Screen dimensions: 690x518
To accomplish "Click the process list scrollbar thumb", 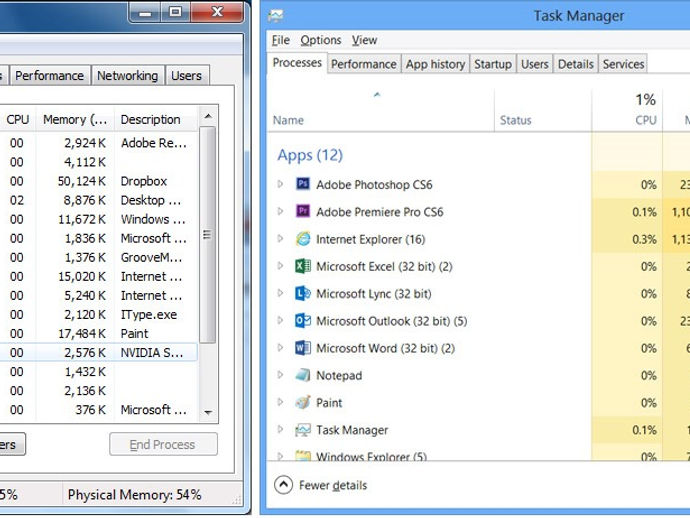I will point(208,234).
